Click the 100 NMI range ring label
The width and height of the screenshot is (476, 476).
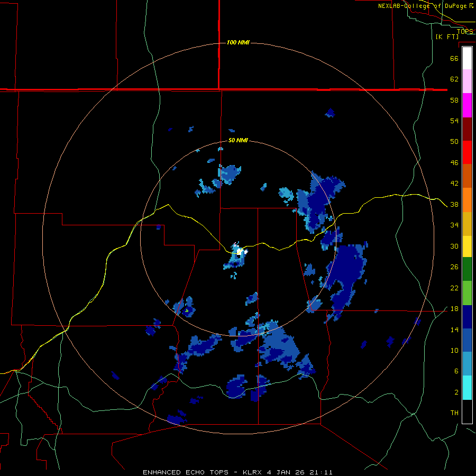coord(238,42)
